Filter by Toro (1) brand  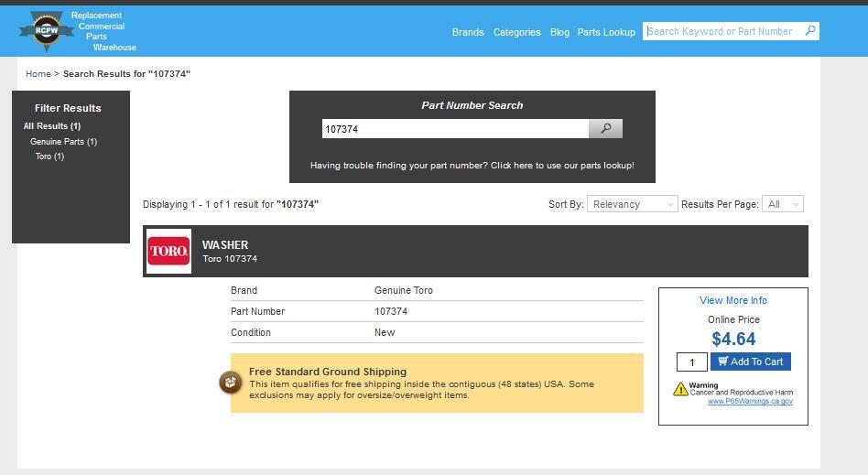(49, 157)
